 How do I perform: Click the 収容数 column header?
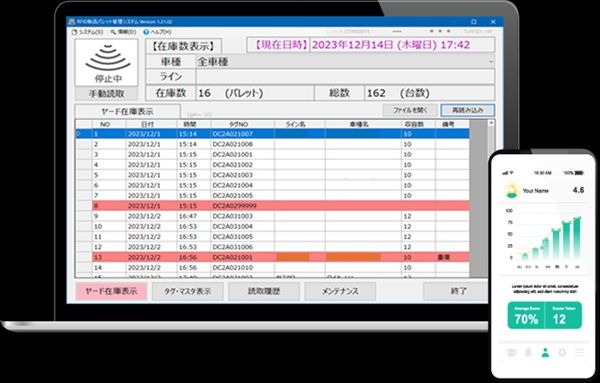[x=418, y=124]
